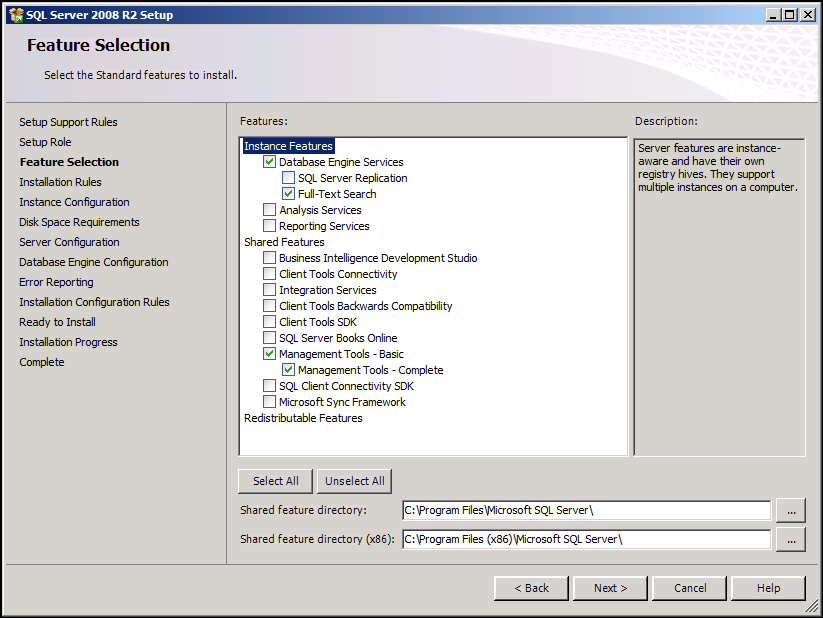This screenshot has height=618, width=823.
Task: Click Ready to Install step
Action: tap(57, 322)
